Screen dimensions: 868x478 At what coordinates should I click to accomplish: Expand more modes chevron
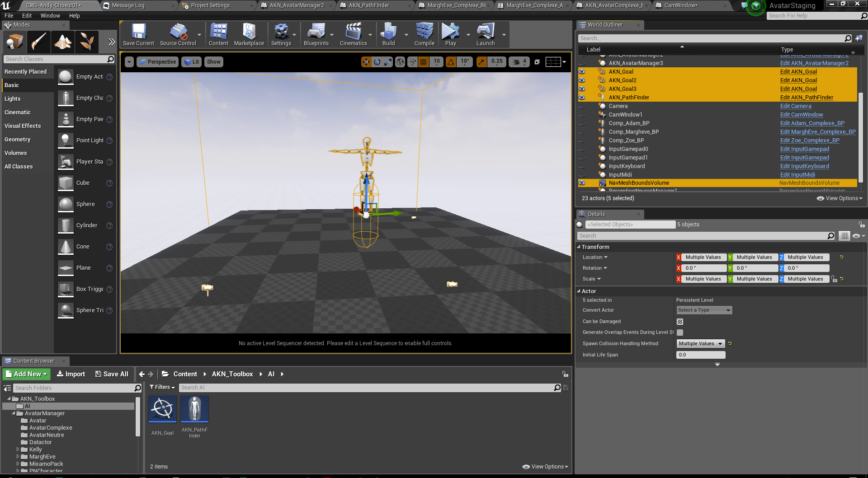111,42
